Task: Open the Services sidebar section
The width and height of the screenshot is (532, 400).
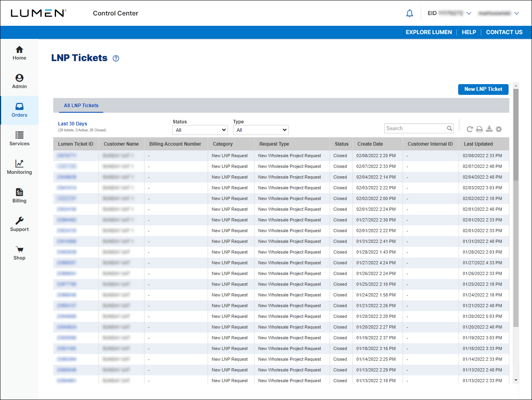Action: pyautogui.click(x=19, y=139)
